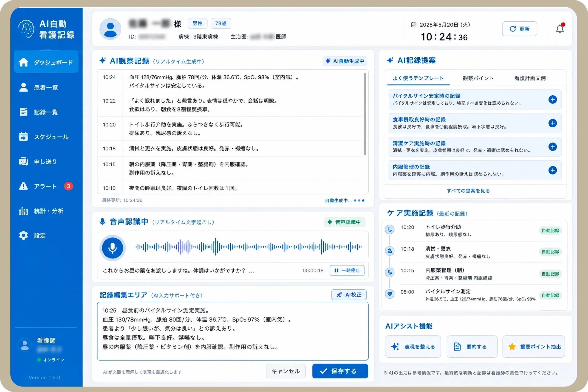The width and height of the screenshot is (588, 392).
Task: Click the AI自動生成中 status badge
Action: tap(345, 61)
